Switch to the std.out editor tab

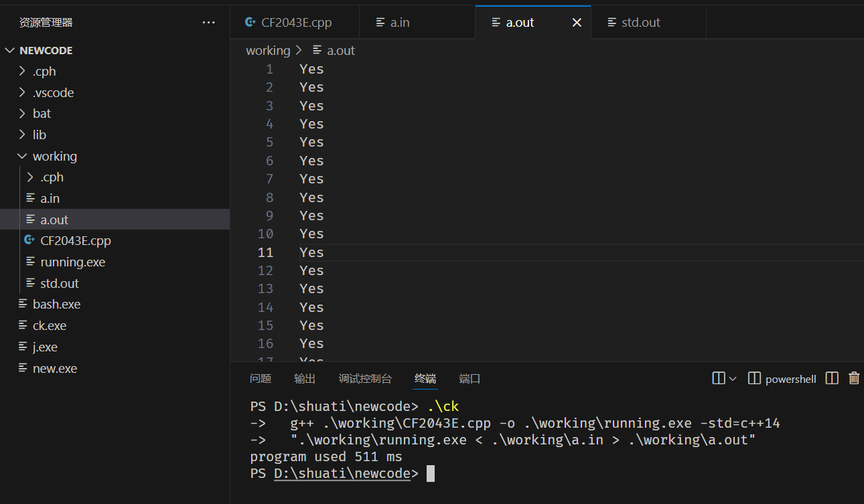[x=648, y=23]
